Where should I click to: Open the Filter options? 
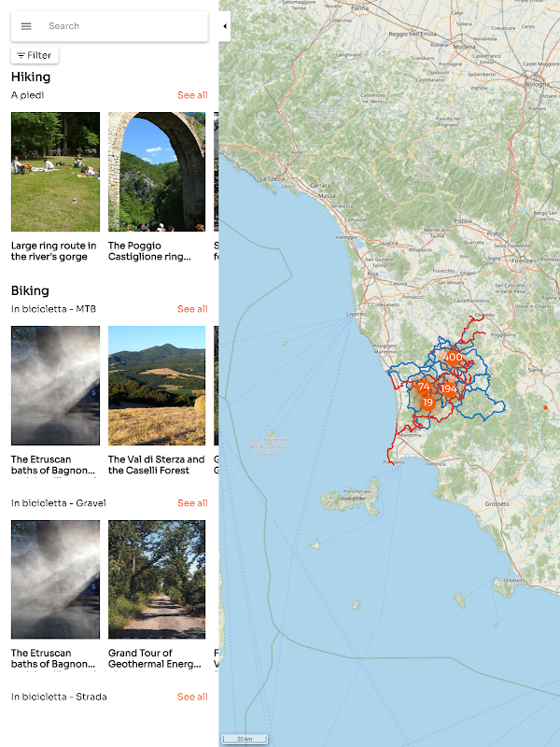coord(35,55)
